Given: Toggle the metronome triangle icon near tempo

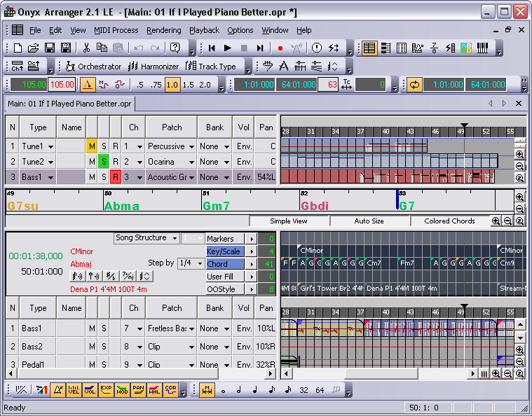Looking at the screenshot, I should [88, 85].
